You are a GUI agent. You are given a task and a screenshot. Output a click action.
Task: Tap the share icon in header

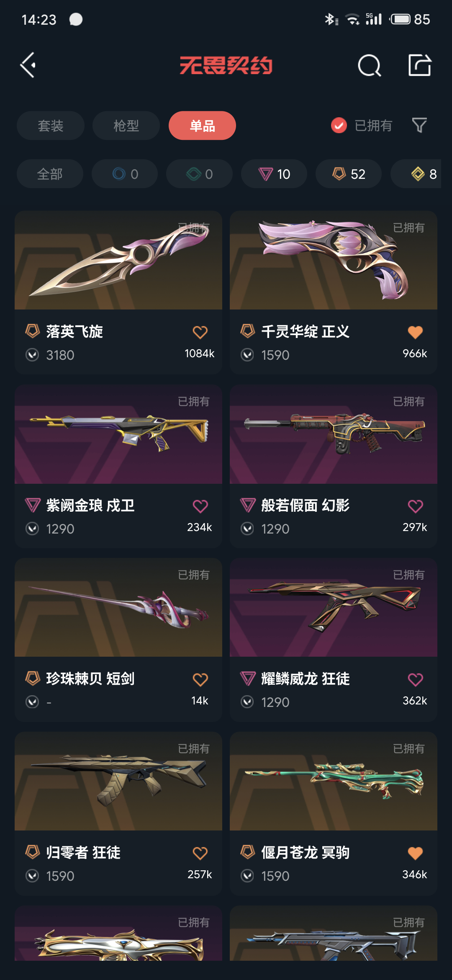420,65
